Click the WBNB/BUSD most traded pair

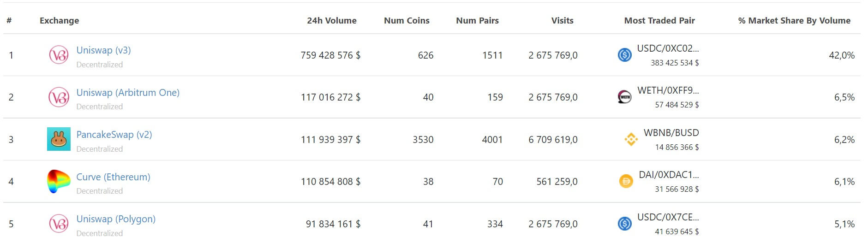[671, 133]
